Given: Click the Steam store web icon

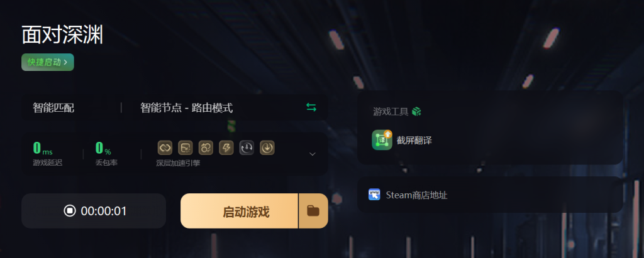Looking at the screenshot, I should pos(374,195).
